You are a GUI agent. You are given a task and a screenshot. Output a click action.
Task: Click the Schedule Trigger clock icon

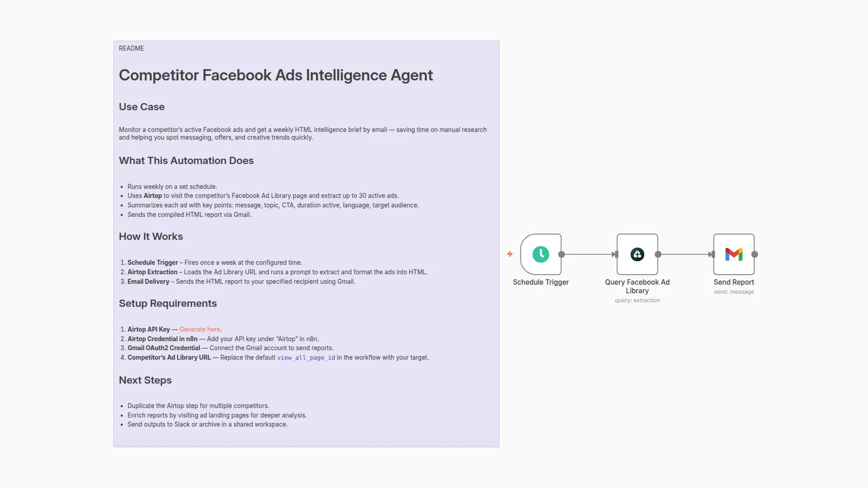[541, 254]
